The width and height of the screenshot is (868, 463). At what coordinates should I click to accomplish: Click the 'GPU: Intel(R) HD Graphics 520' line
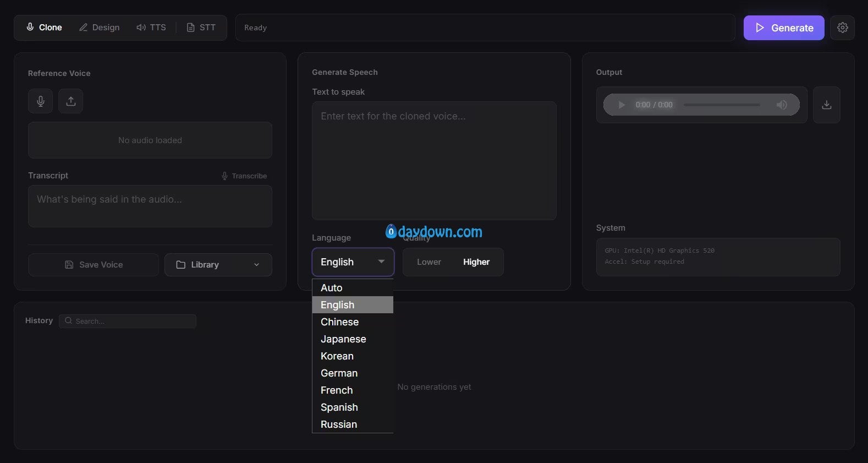[660, 250]
